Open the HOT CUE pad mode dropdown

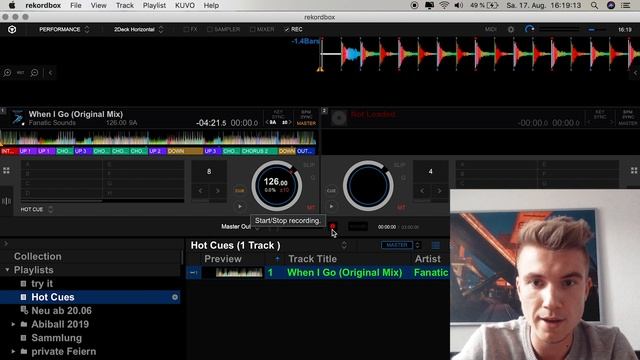(x=37, y=209)
